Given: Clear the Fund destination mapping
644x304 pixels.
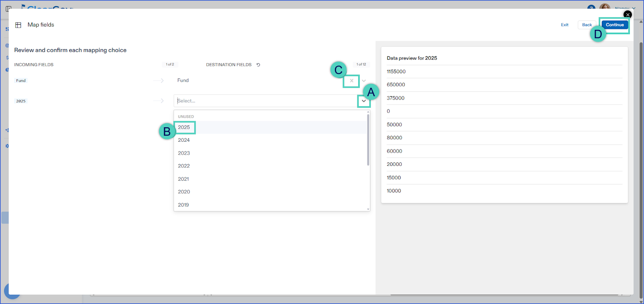Looking at the screenshot, I should click(351, 81).
